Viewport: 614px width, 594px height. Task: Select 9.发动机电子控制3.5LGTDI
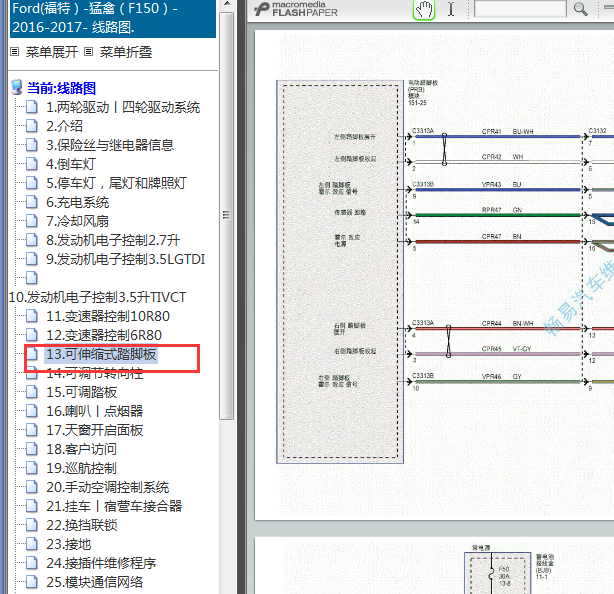[x=126, y=259]
